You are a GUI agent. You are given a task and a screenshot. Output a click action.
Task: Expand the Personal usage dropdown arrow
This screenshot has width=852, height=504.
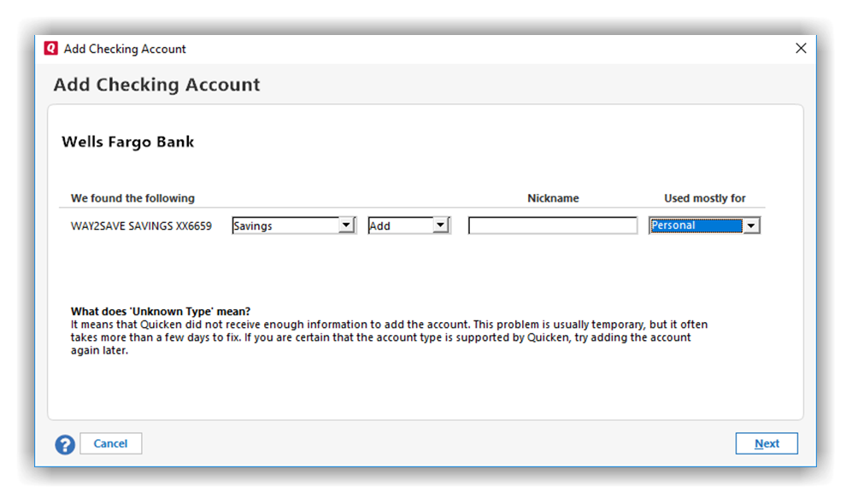click(750, 226)
